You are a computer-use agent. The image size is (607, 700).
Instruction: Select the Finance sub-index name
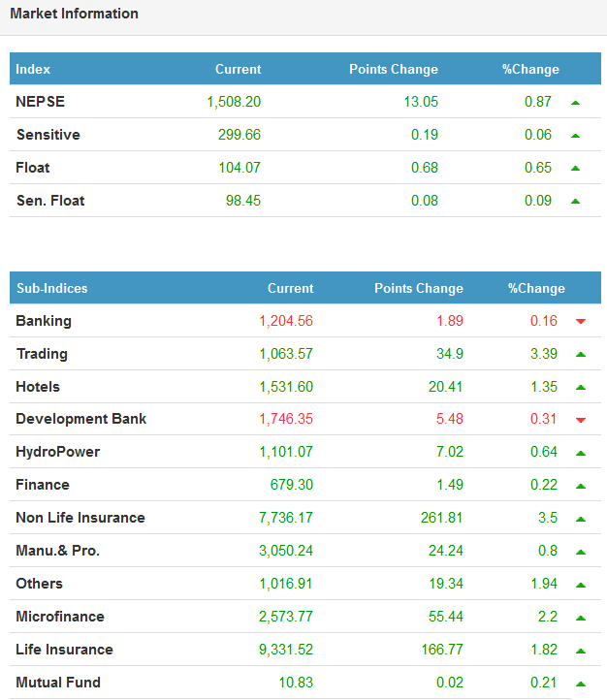[43, 485]
